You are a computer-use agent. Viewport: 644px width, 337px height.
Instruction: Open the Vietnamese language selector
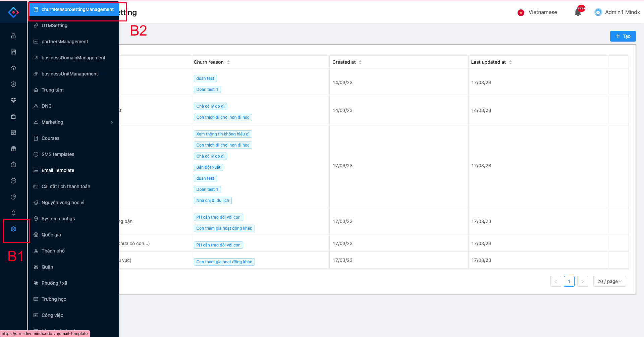(537, 12)
